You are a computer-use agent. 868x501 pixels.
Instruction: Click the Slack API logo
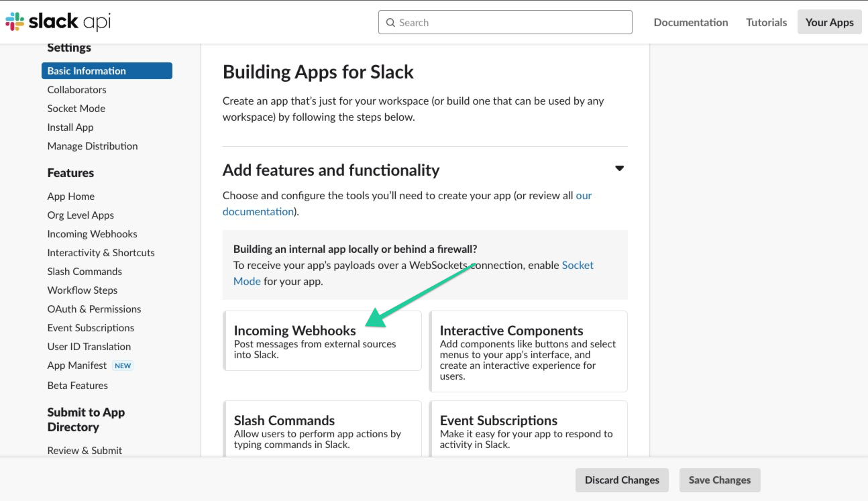58,22
